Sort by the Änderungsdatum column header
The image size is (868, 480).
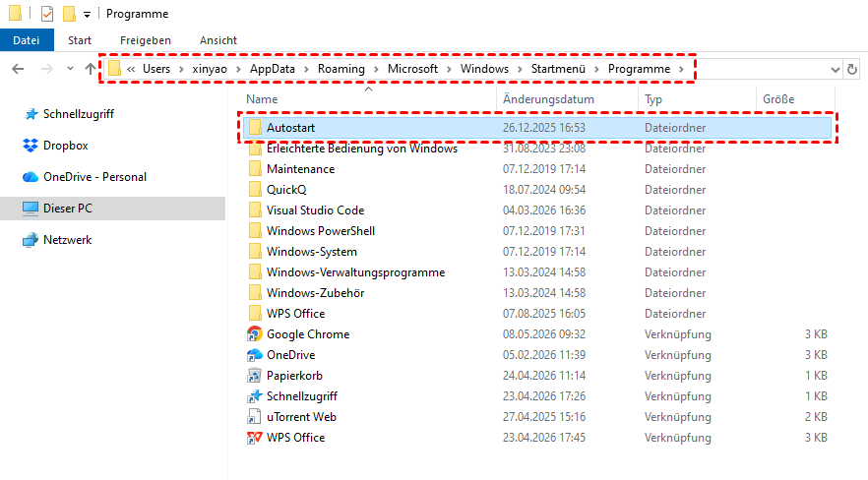(x=548, y=99)
